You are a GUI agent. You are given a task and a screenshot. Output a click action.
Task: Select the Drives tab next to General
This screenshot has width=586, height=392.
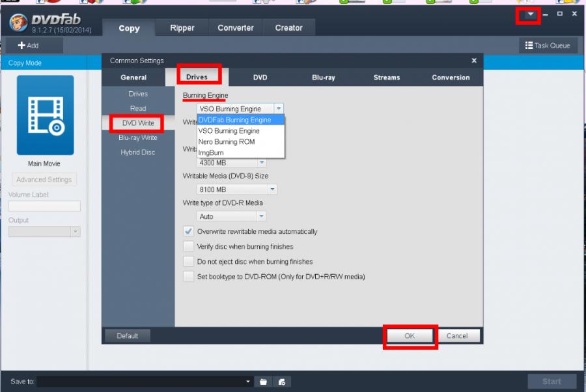coord(197,77)
